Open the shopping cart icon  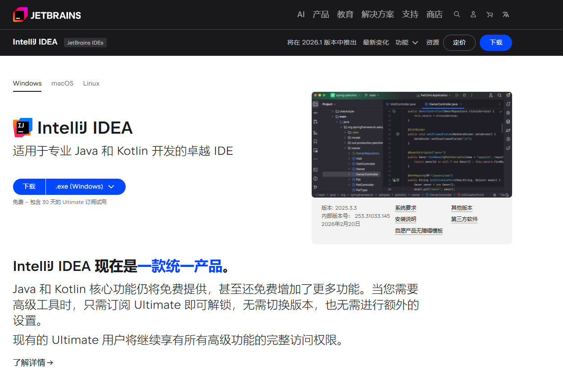coord(490,14)
